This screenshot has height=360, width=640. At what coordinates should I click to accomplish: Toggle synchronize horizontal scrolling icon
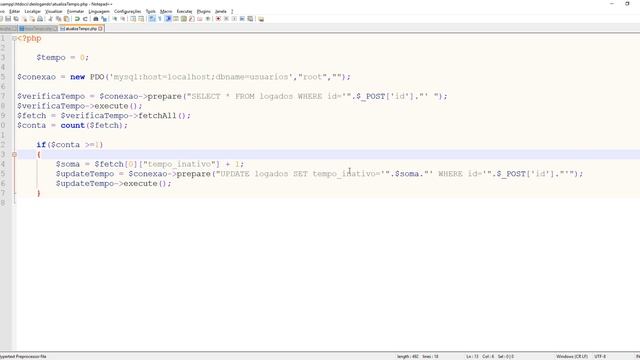pyautogui.click(x=141, y=19)
